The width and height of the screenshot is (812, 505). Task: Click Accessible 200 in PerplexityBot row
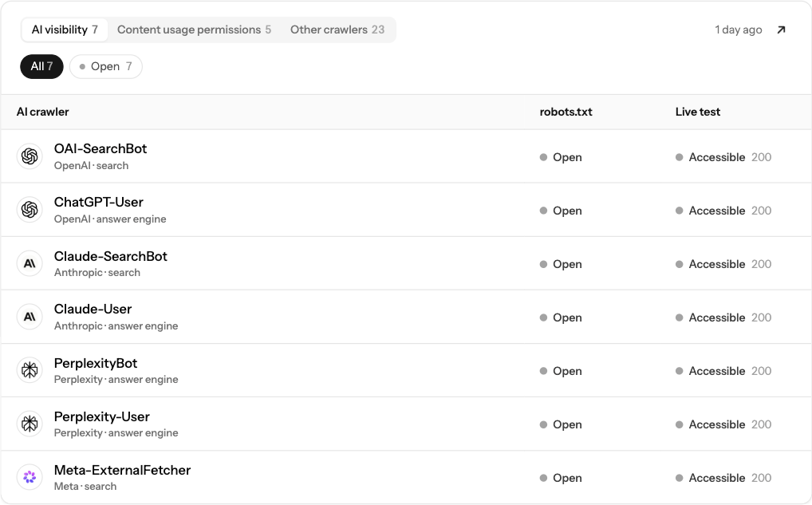723,371
